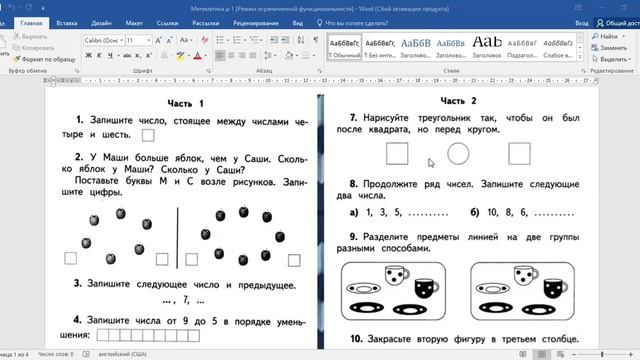Increase paragraph indent

coord(285,40)
